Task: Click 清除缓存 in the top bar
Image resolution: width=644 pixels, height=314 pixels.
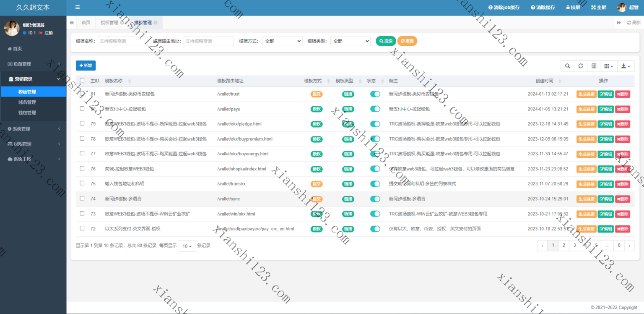Action: 543,8
